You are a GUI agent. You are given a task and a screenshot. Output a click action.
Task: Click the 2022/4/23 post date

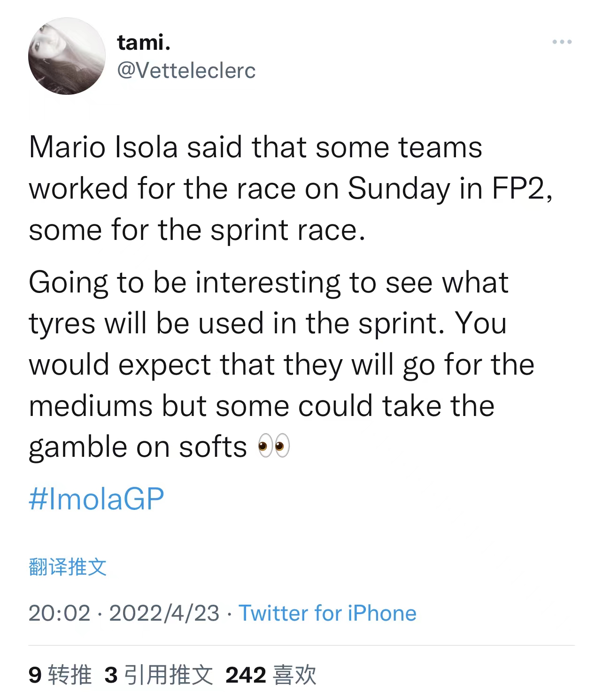pyautogui.click(x=164, y=613)
